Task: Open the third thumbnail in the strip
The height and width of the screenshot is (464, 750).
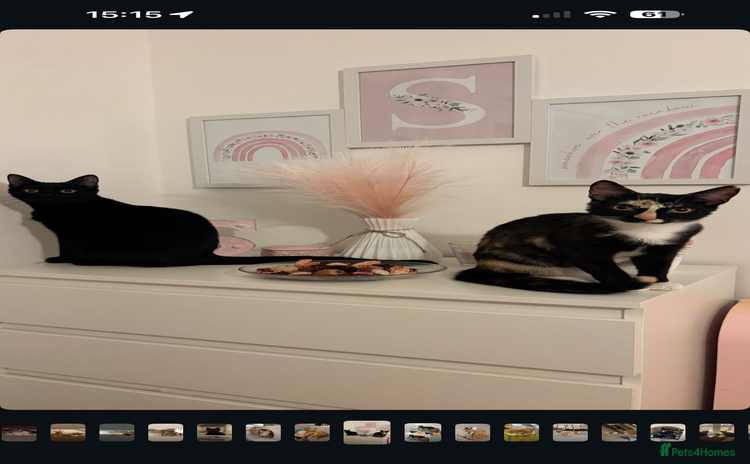Action: [x=117, y=432]
